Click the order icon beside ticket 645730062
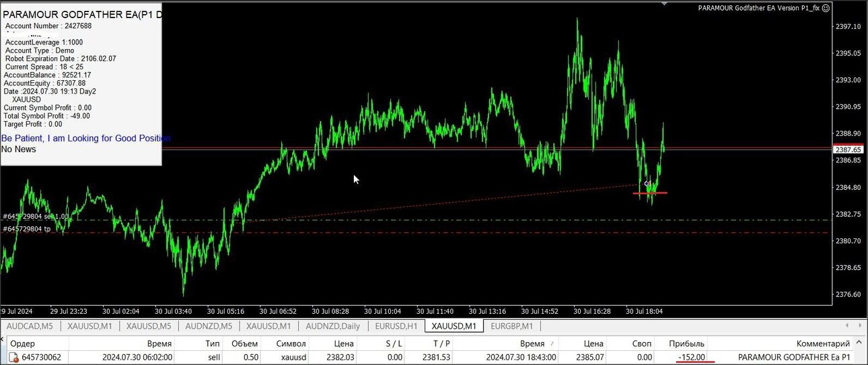 [13, 358]
